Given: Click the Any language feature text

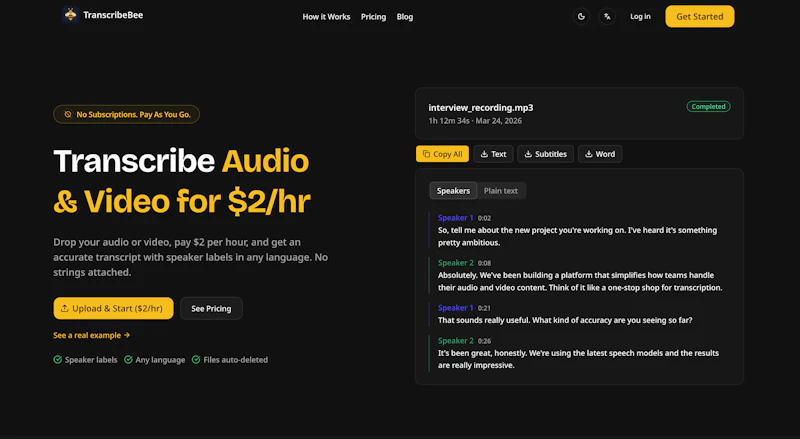Looking at the screenshot, I should point(160,360).
